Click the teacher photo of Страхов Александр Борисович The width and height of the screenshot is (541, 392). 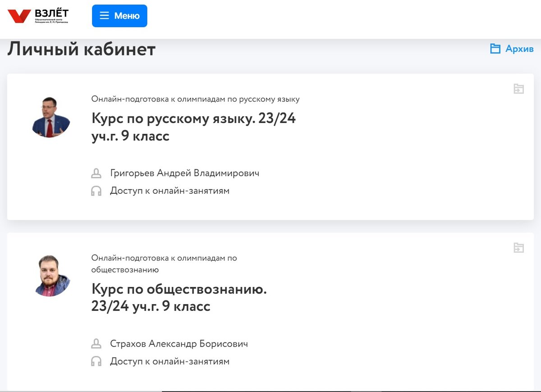[51, 275]
